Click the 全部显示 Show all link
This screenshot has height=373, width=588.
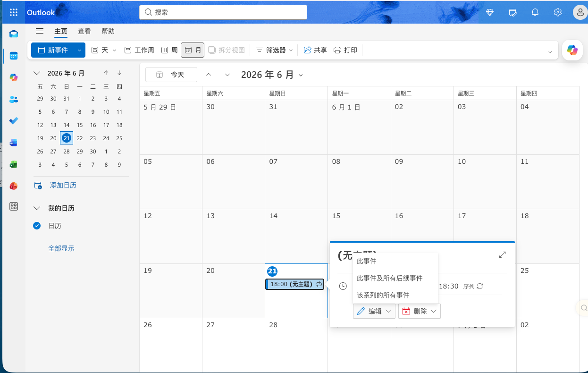click(61, 248)
